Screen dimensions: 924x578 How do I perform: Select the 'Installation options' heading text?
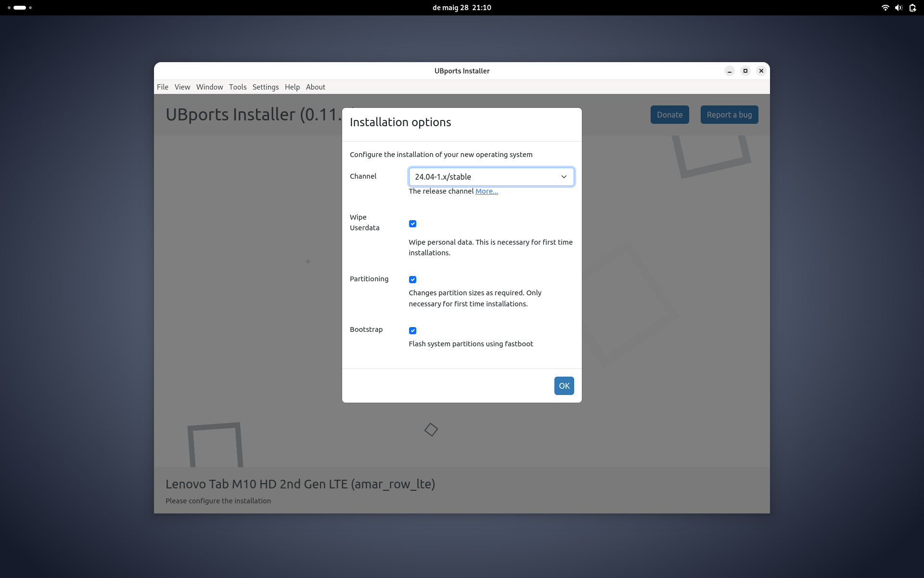[400, 122]
